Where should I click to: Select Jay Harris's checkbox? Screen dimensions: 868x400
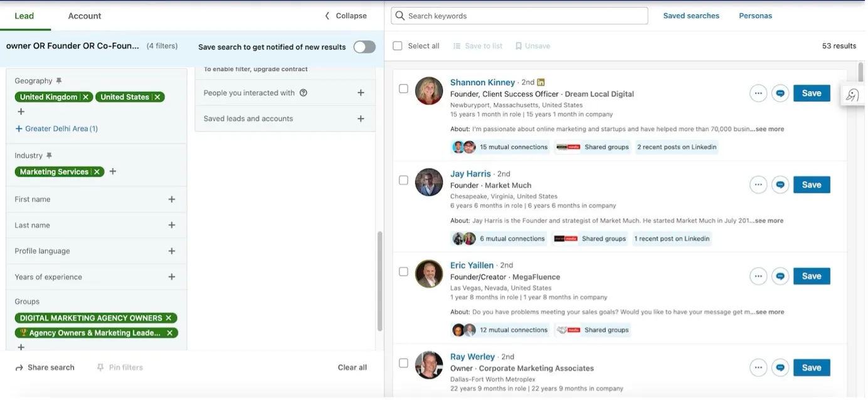[403, 180]
